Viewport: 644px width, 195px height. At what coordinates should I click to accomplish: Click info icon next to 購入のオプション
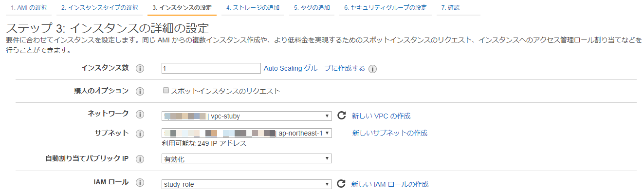(x=140, y=91)
